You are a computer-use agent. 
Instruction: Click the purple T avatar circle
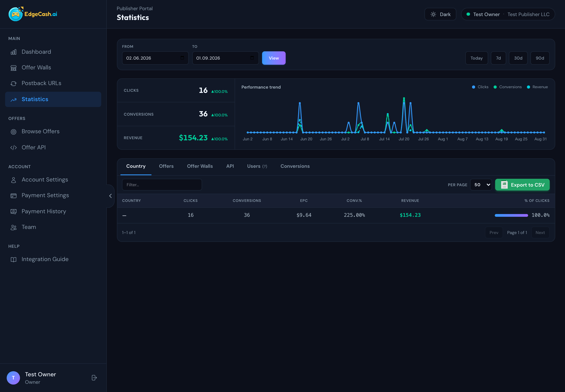13,377
